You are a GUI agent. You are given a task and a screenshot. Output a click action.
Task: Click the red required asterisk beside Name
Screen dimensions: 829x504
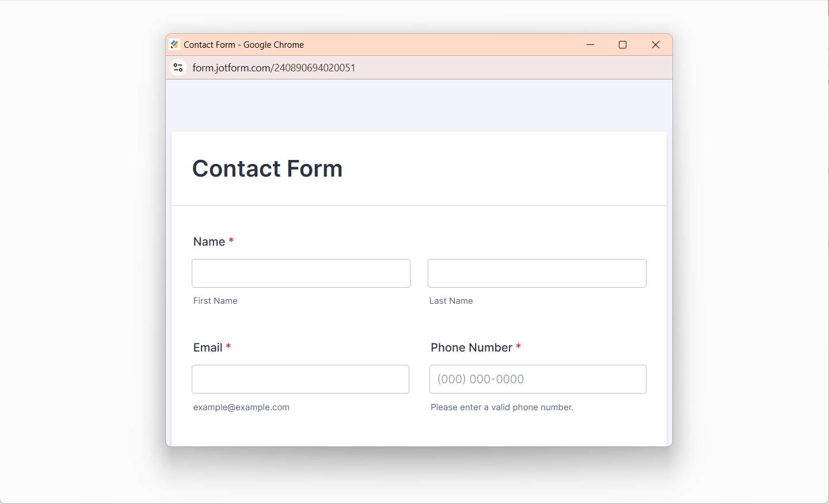pos(231,240)
